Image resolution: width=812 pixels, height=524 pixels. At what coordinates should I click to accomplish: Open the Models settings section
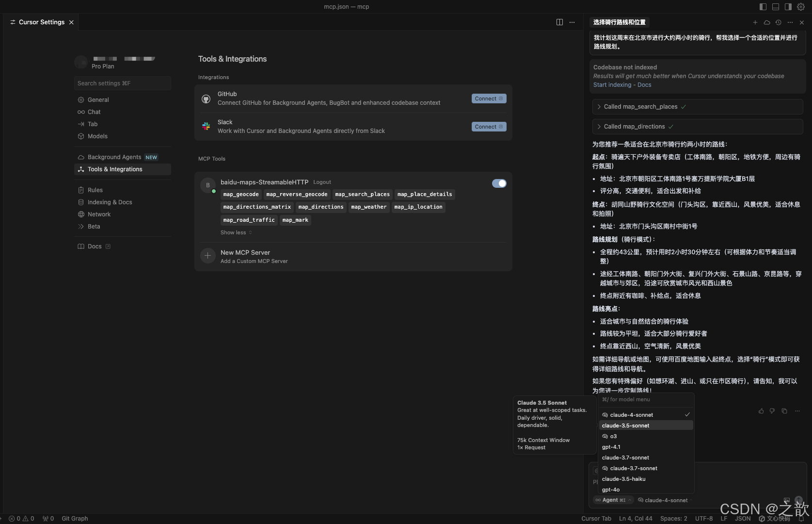coord(123,136)
